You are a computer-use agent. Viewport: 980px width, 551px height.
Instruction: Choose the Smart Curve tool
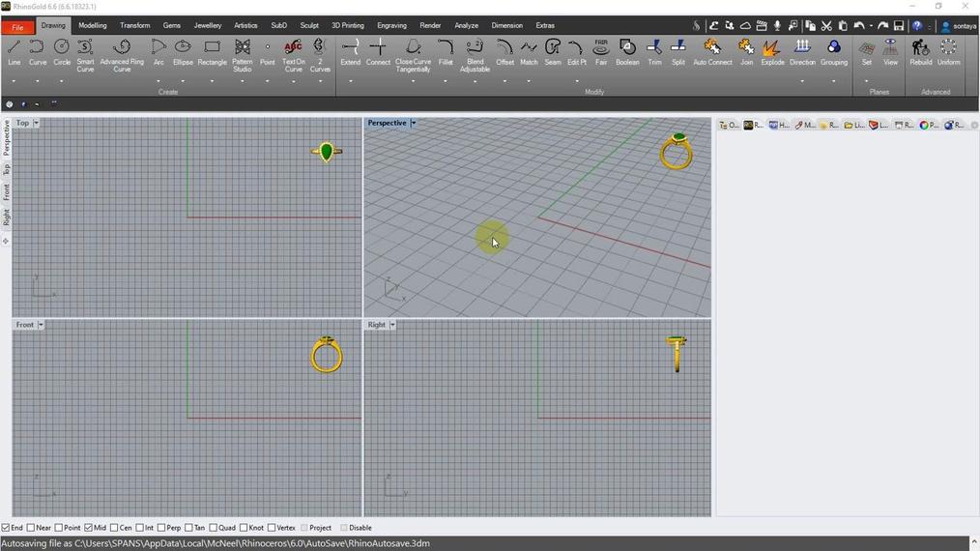tap(85, 56)
